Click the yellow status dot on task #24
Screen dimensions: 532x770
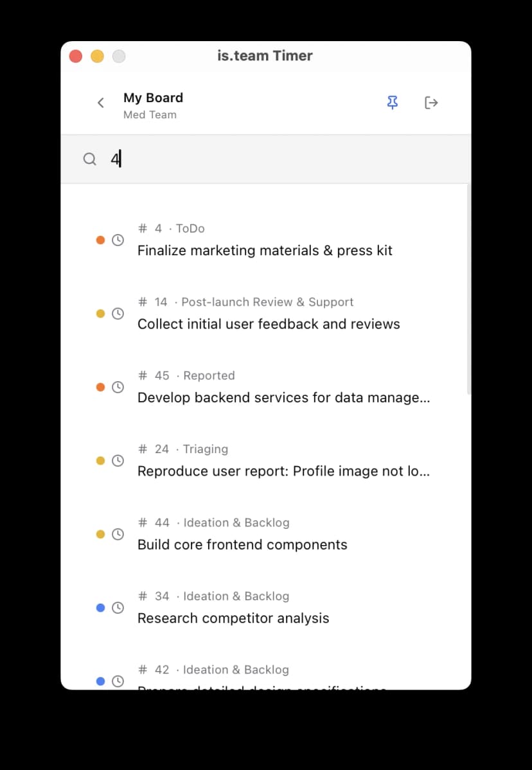click(x=100, y=460)
